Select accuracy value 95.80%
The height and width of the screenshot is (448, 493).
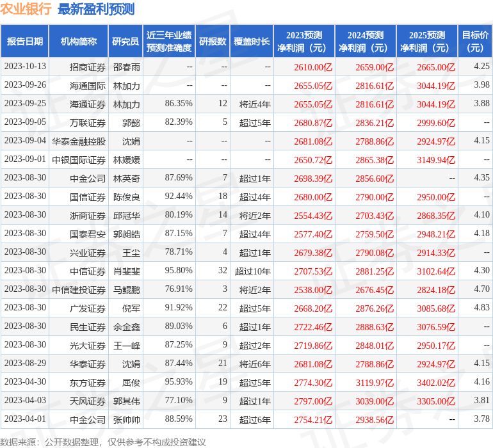click(x=179, y=270)
